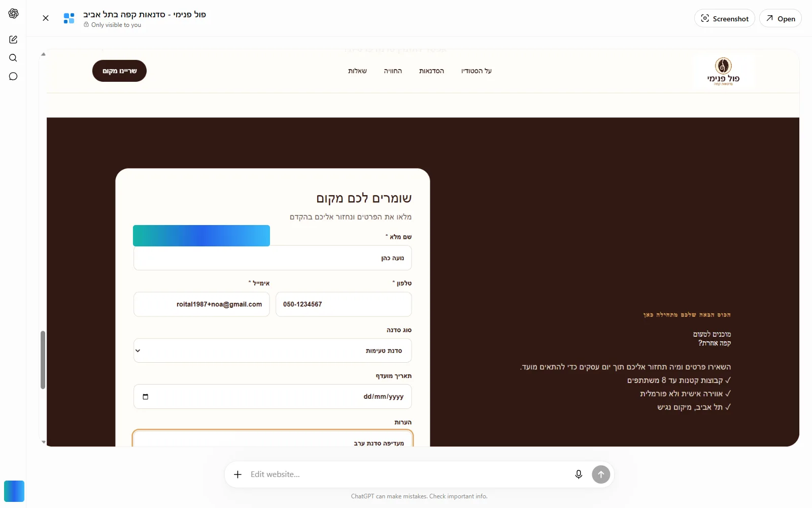
Task: Click the Open button in the top right
Action: point(781,18)
